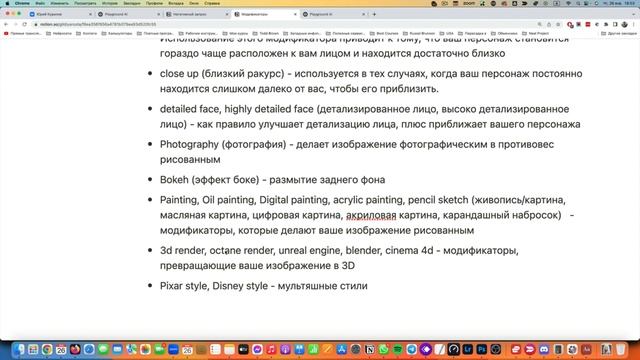Switch to the first Playground AI tab
640x360 pixels.
[x=129, y=14]
